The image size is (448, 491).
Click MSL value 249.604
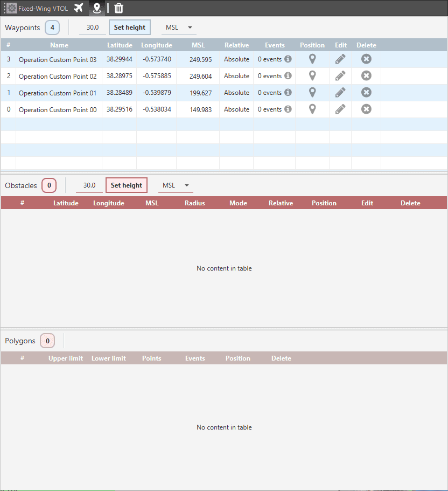(x=200, y=76)
